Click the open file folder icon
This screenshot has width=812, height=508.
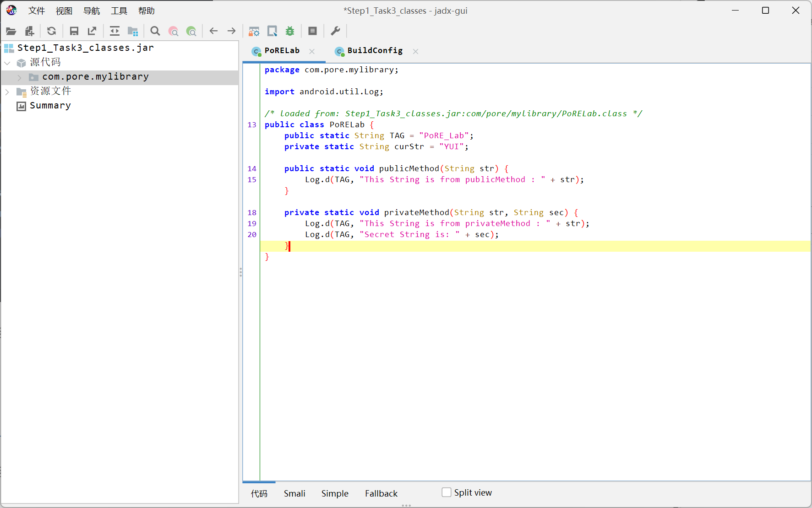(x=11, y=31)
